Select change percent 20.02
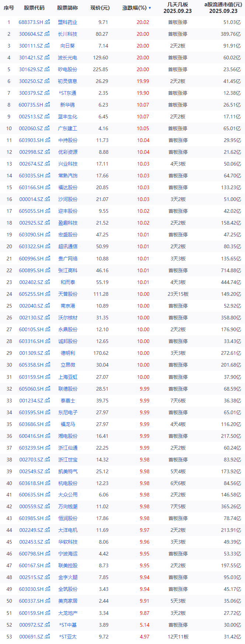The height and width of the screenshot is (644, 245). (x=143, y=22)
